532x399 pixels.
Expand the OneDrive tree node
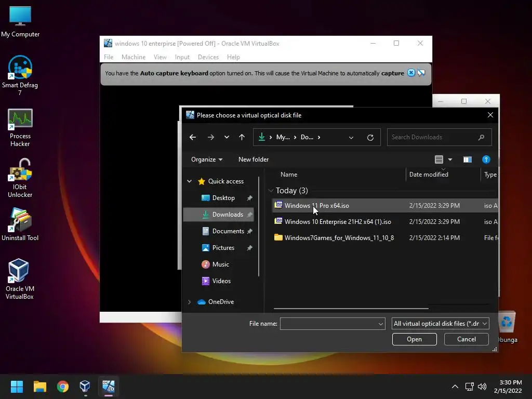point(189,302)
